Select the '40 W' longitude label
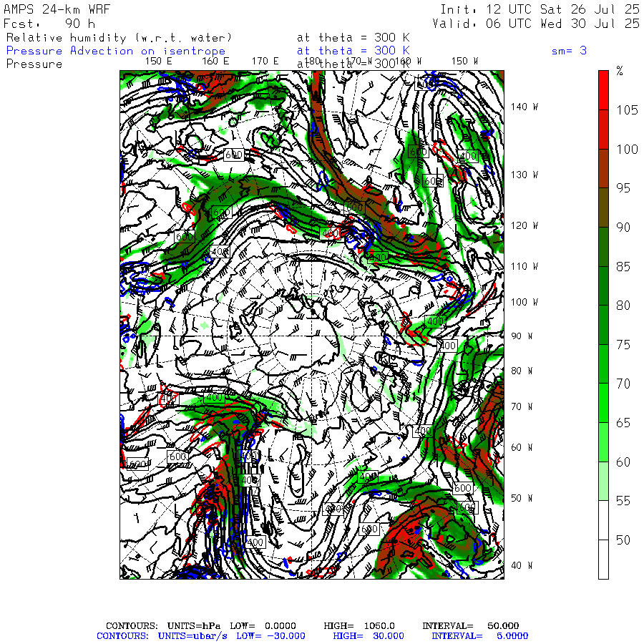 click(522, 565)
